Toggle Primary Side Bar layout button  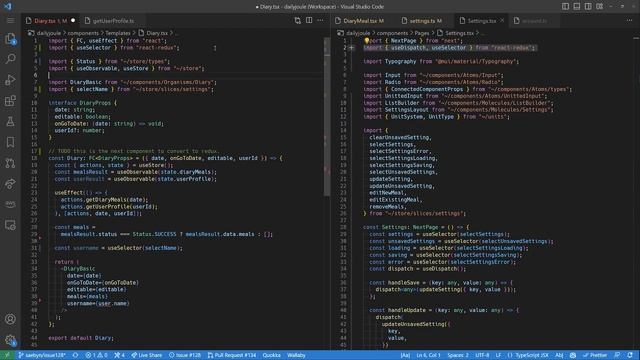pos(565,7)
